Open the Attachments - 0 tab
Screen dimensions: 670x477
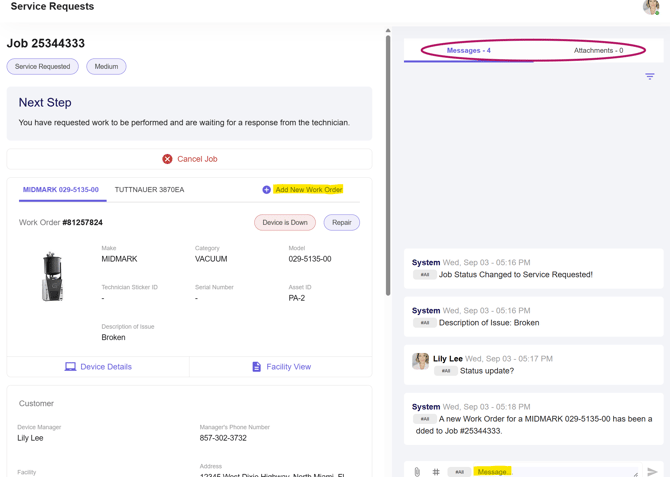[598, 50]
